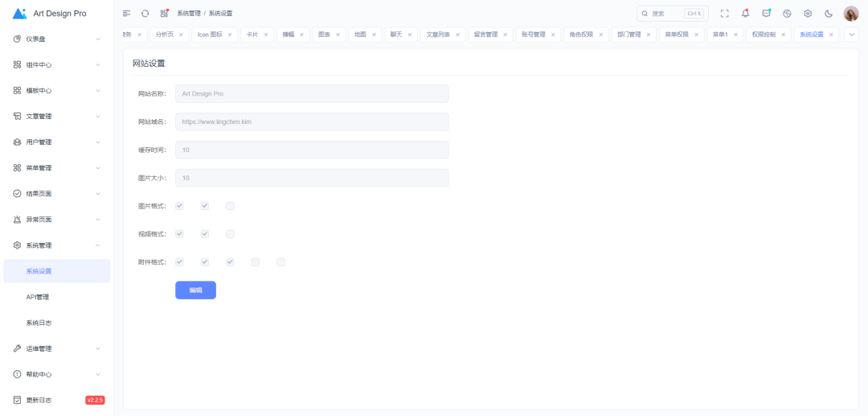
Task: Open the quick entry grid icon
Action: pyautogui.click(x=164, y=14)
